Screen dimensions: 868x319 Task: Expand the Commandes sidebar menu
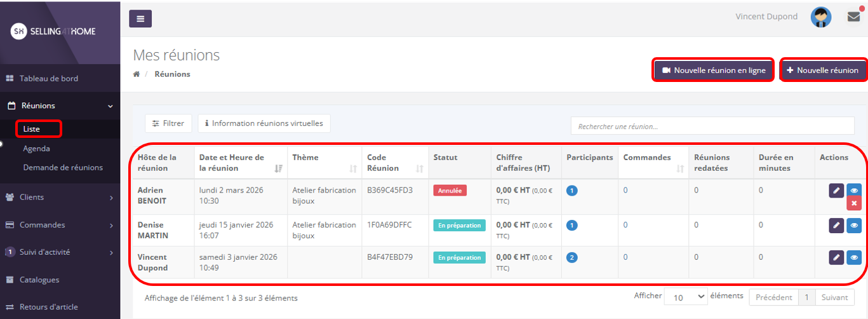pos(60,225)
